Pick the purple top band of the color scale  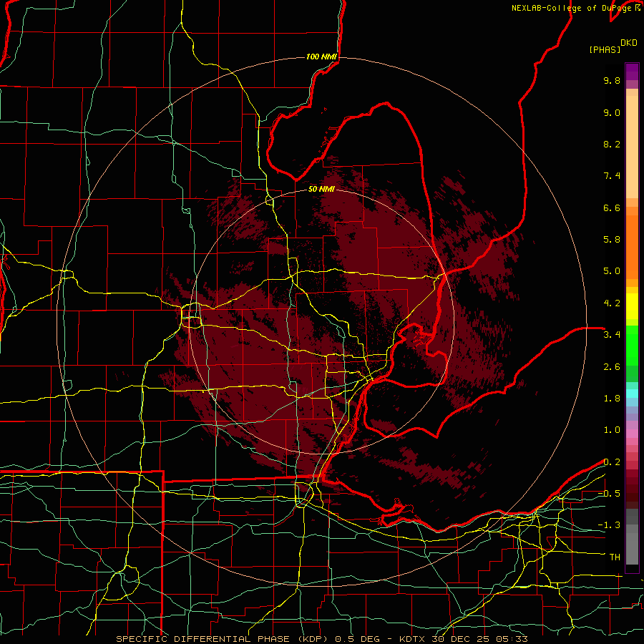pos(632,72)
